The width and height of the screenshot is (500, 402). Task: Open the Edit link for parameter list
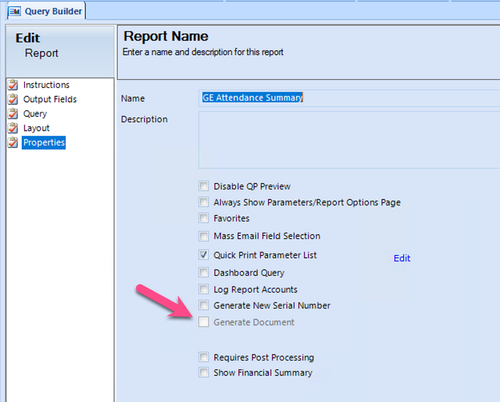pos(402,258)
